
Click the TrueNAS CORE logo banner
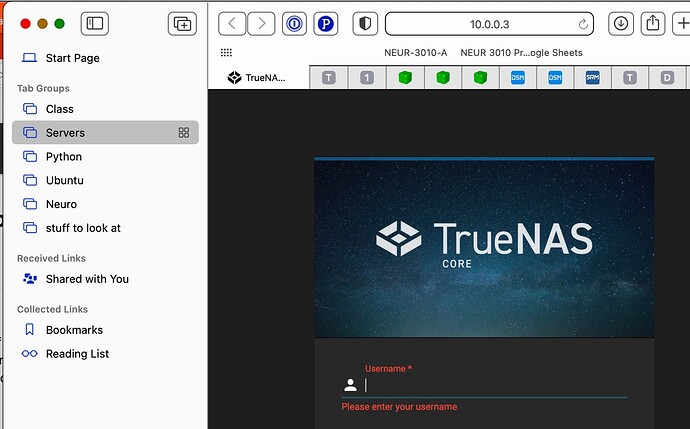point(484,248)
